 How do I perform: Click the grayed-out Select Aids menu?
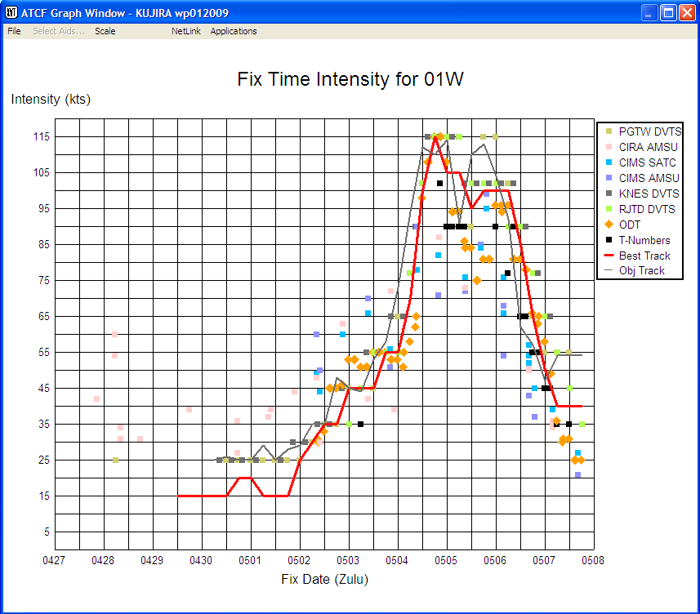[58, 31]
